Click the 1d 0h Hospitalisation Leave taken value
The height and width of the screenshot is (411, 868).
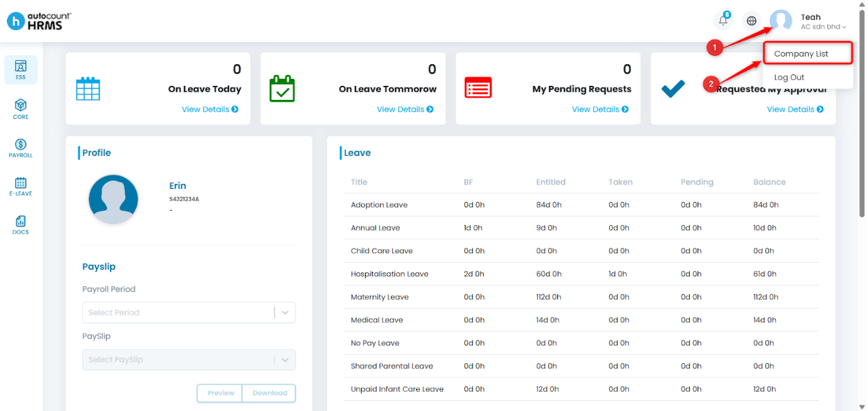point(618,274)
